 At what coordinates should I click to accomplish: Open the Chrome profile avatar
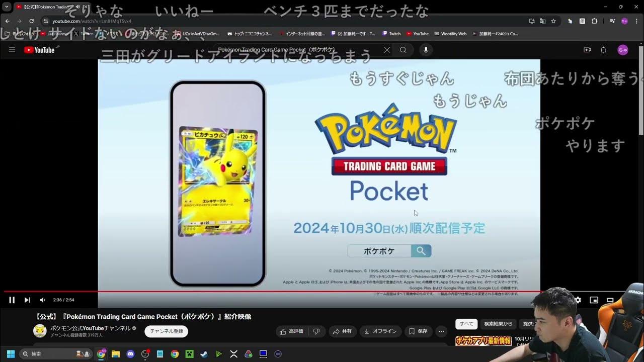pos(624,21)
